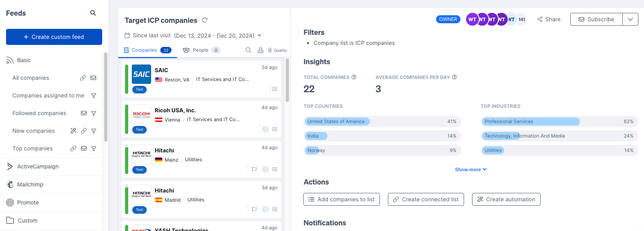Image resolution: width=644 pixels, height=231 pixels.
Task: Click the export download icon in list toolbar
Action: point(260,50)
